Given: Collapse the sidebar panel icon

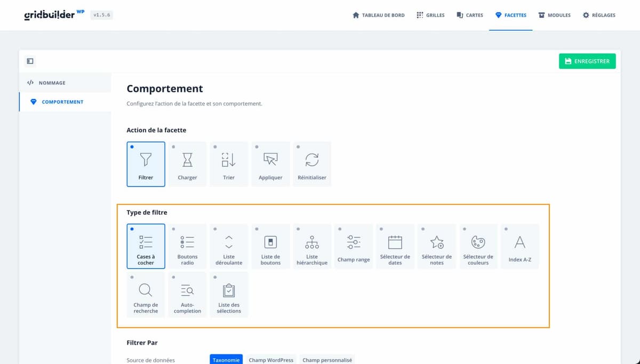Looking at the screenshot, I should (30, 61).
